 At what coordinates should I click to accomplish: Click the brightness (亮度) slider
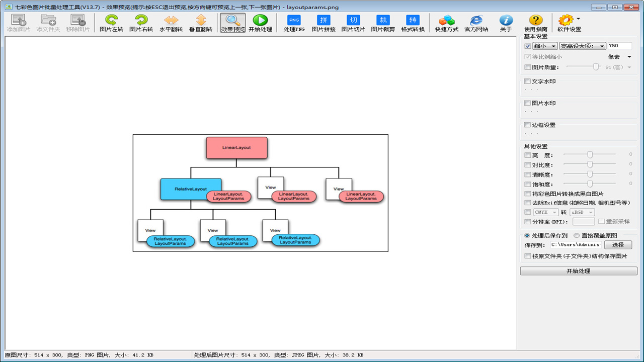click(590, 155)
